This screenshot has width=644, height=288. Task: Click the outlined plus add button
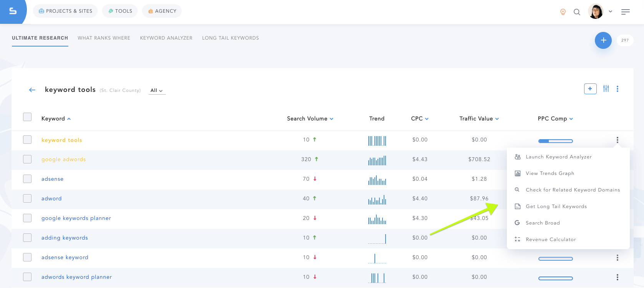pyautogui.click(x=590, y=89)
